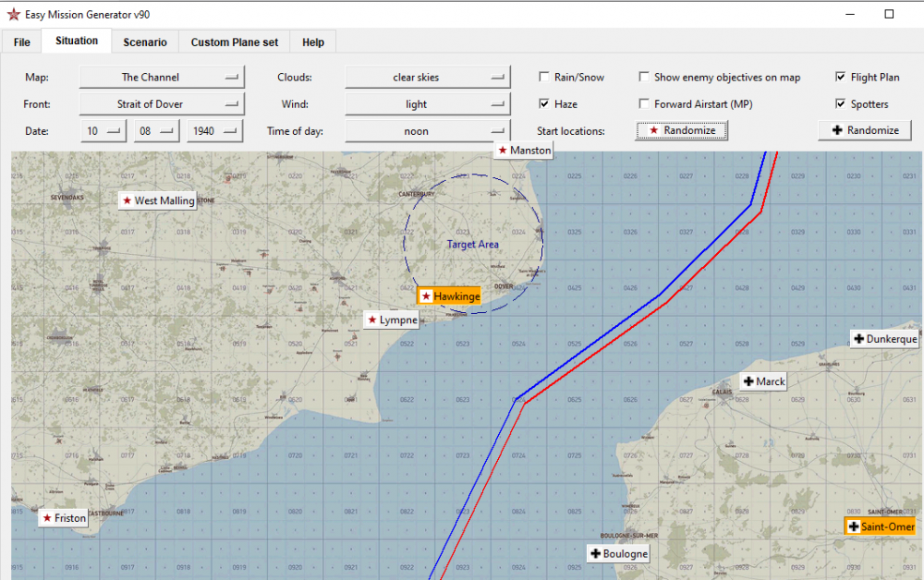The image size is (924, 580).
Task: Select the Saint-Omer airfield cross marker
Action: coord(880,526)
